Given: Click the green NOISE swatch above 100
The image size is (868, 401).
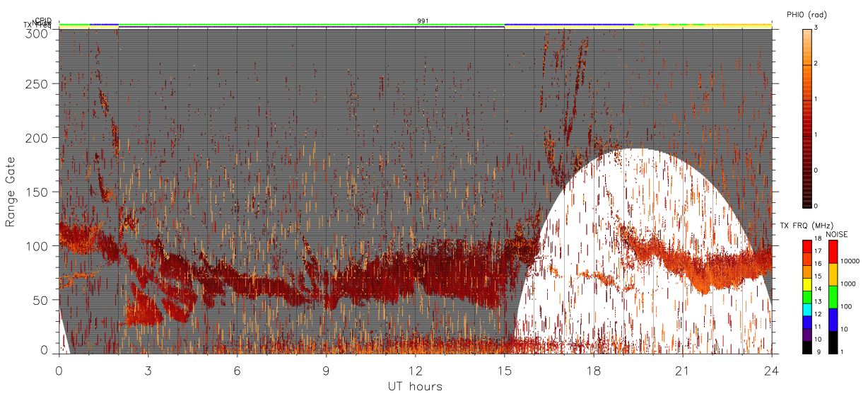Looking at the screenshot, I should click(833, 297).
